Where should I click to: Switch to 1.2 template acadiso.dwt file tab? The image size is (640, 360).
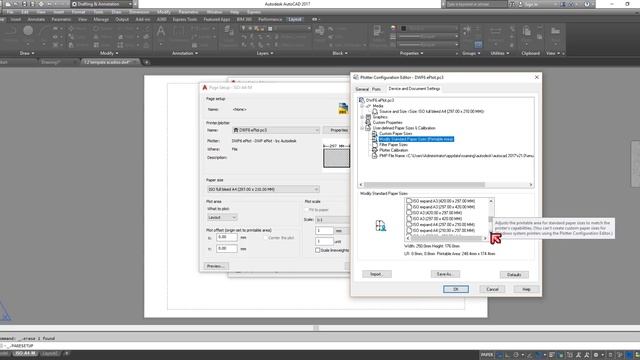click(109, 62)
